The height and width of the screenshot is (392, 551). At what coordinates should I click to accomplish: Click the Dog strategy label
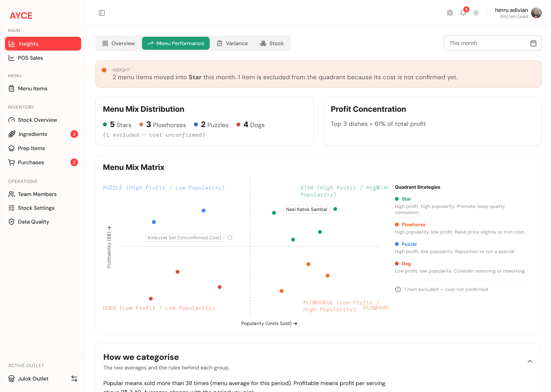tap(406, 264)
